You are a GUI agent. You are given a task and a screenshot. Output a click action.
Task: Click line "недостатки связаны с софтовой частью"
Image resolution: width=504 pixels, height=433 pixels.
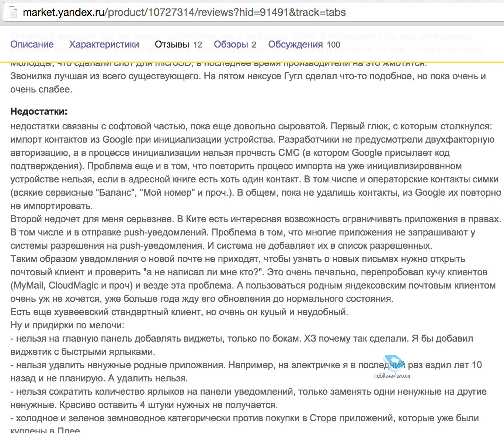point(251,126)
